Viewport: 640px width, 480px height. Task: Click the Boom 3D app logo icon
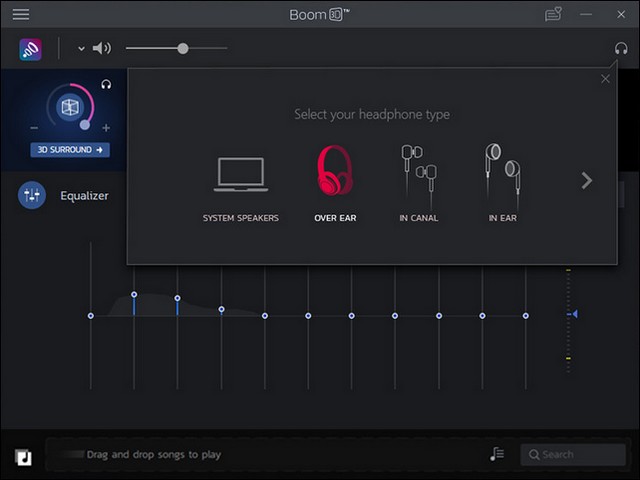click(30, 49)
